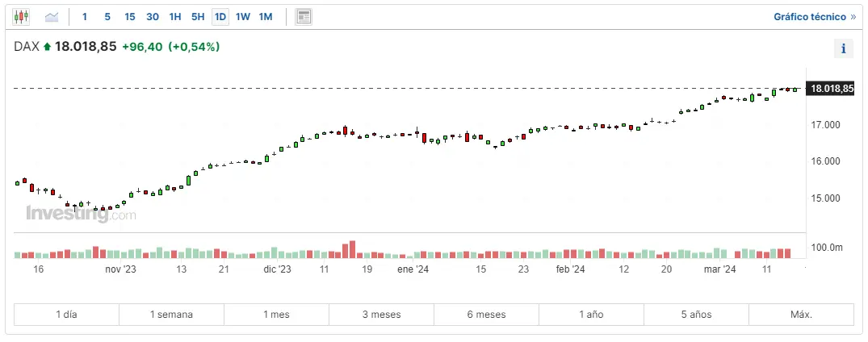Click the green up-arrow next to DAX
This screenshot has width=868, height=342.
click(48, 48)
